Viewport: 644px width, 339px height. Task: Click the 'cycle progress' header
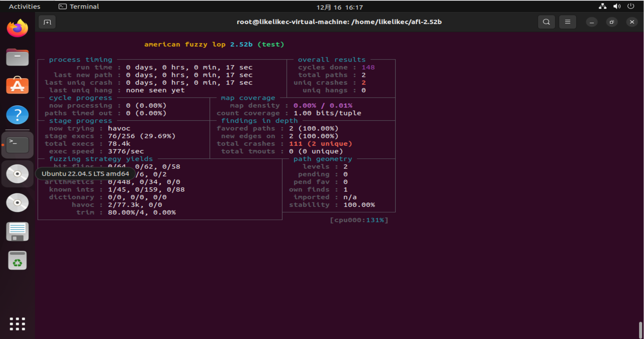tap(80, 98)
